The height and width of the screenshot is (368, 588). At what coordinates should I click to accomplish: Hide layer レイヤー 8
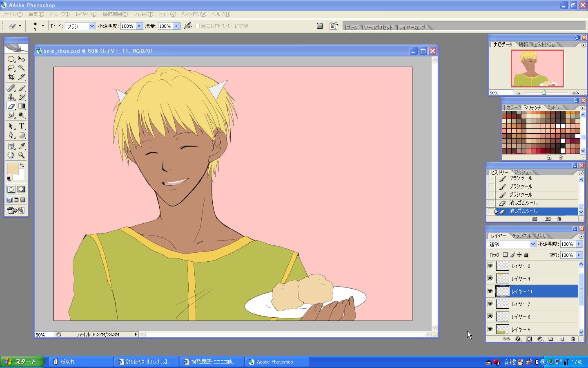pyautogui.click(x=490, y=266)
